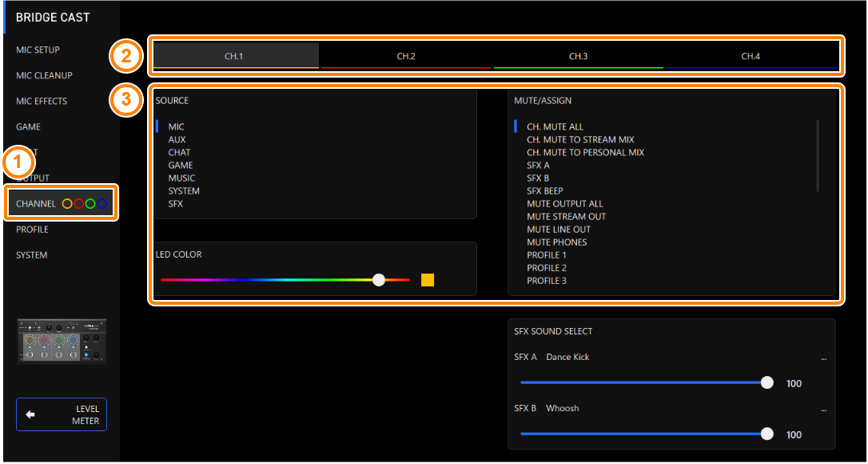The width and height of the screenshot is (868, 464).
Task: Click the green channel circle icon
Action: click(x=90, y=204)
